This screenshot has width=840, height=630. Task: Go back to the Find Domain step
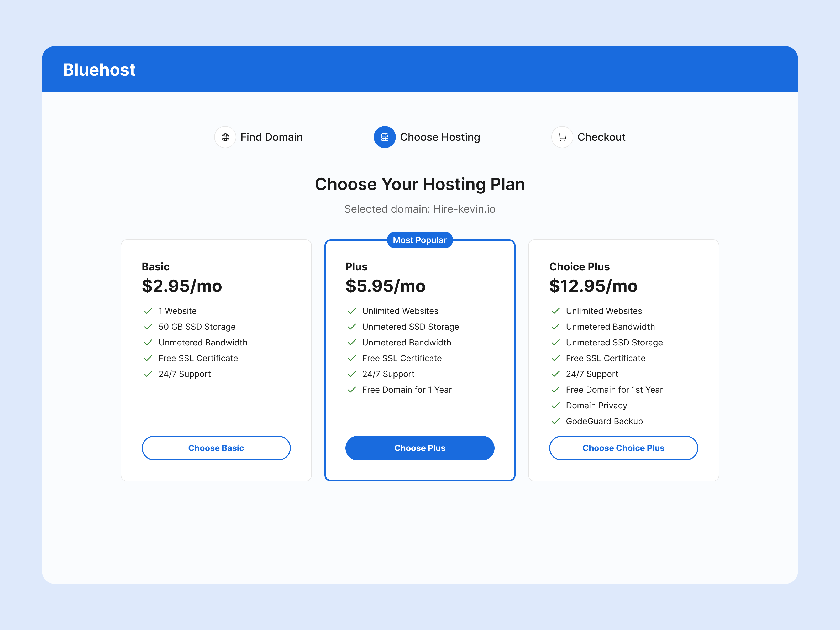pos(271,137)
